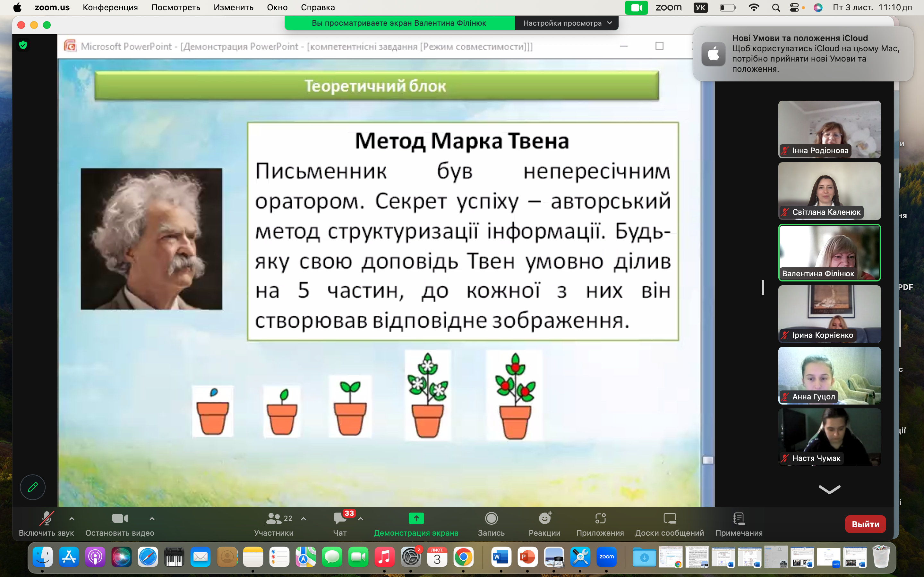
Task: Click the Реакции smiley icon
Action: [544, 518]
